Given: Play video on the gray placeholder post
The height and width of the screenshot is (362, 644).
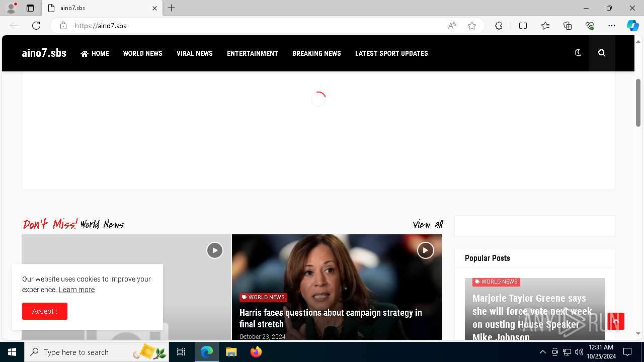Looking at the screenshot, I should pyautogui.click(x=215, y=250).
